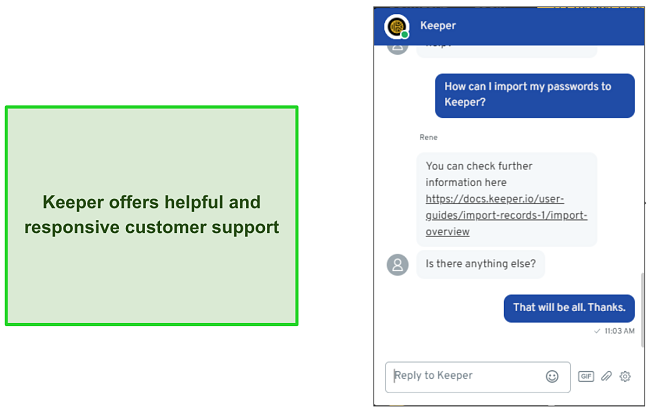
Task: Click the Keeper logo avatar in header
Action: coord(397,27)
